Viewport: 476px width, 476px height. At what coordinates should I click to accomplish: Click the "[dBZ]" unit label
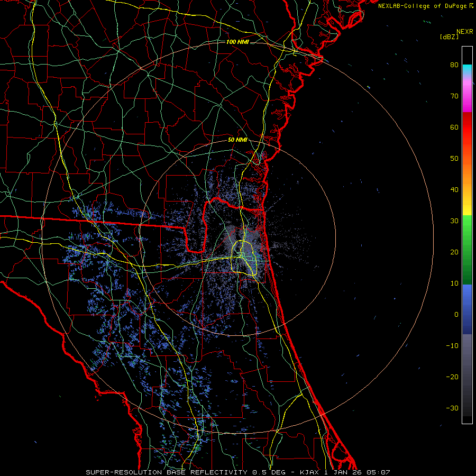[x=449, y=37]
